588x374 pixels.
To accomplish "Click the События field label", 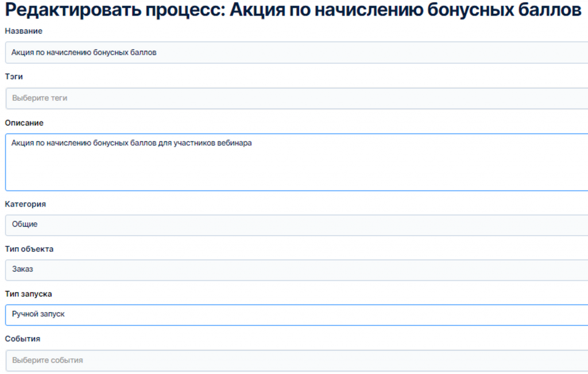I will pos(22,339).
